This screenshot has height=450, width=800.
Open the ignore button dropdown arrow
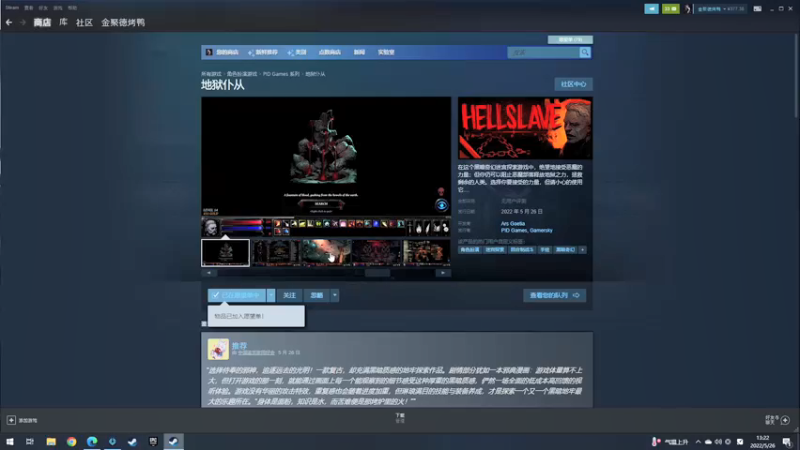335,295
